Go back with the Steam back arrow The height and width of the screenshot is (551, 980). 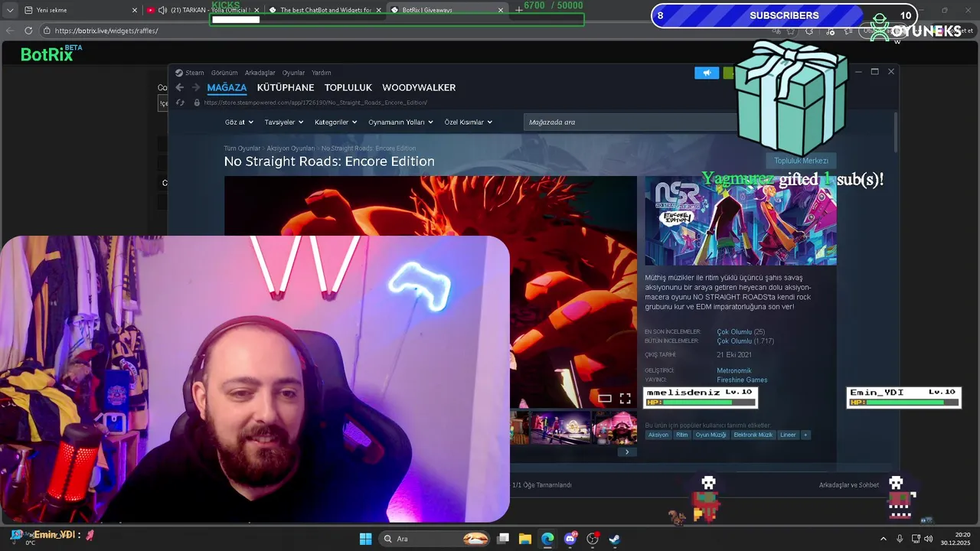(x=179, y=87)
